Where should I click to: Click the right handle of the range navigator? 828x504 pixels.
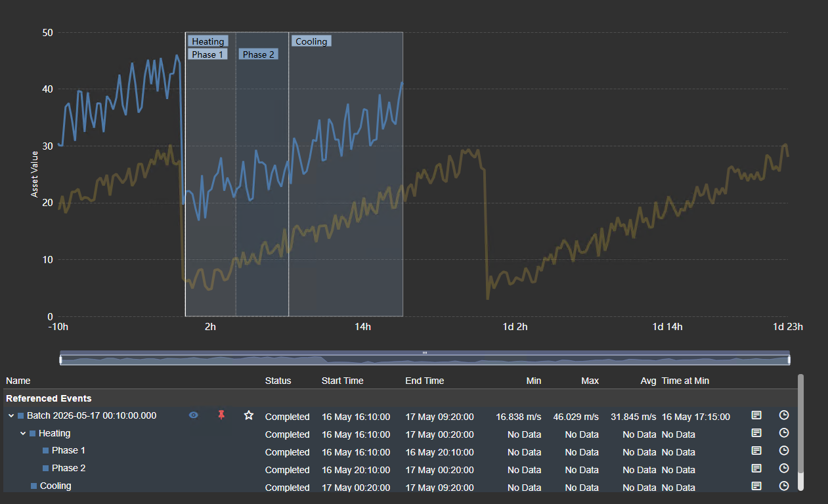(x=789, y=360)
